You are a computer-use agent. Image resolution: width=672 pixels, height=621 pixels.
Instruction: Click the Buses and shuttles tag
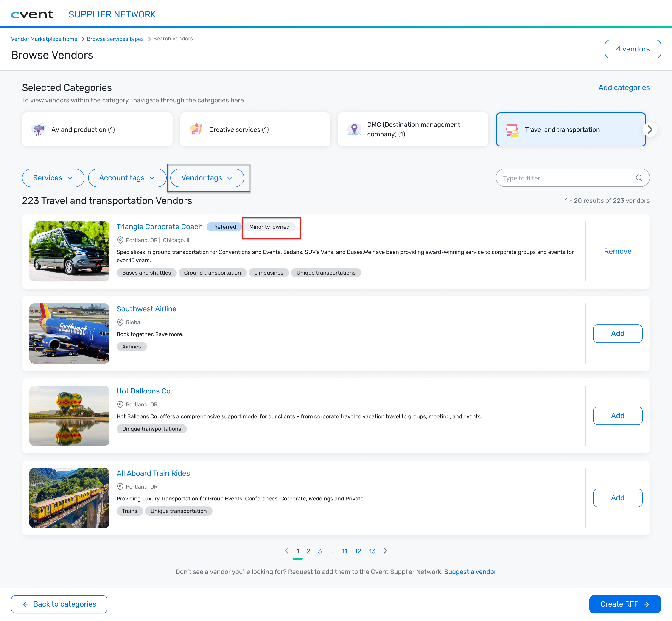(146, 273)
